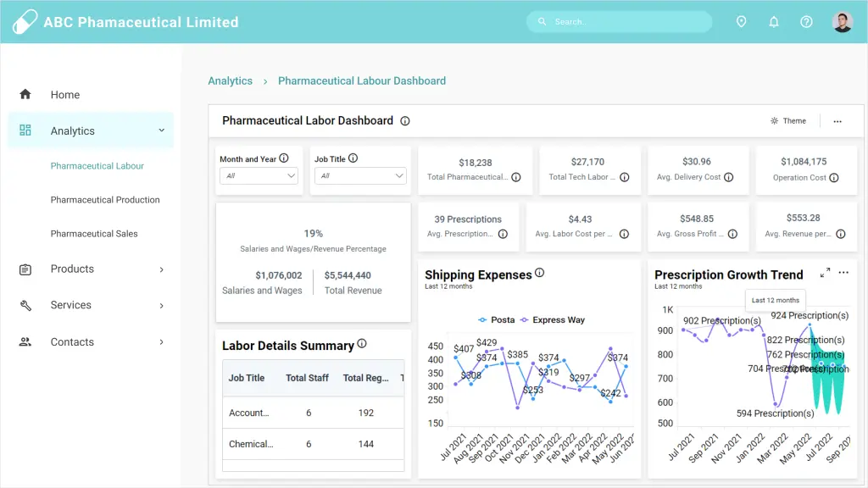Hide the Last 12 months series on Prescription Growth

pyautogui.click(x=773, y=299)
